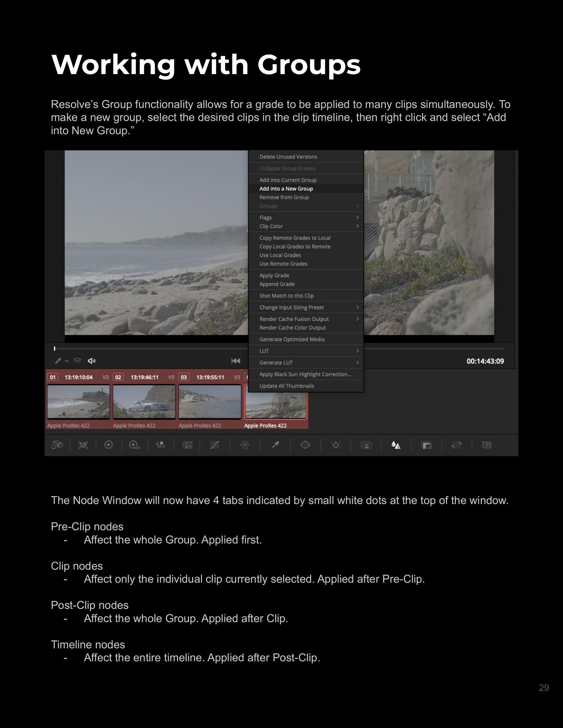Open the Color Warper palette icon
563x728 pixels.
[x=245, y=445]
